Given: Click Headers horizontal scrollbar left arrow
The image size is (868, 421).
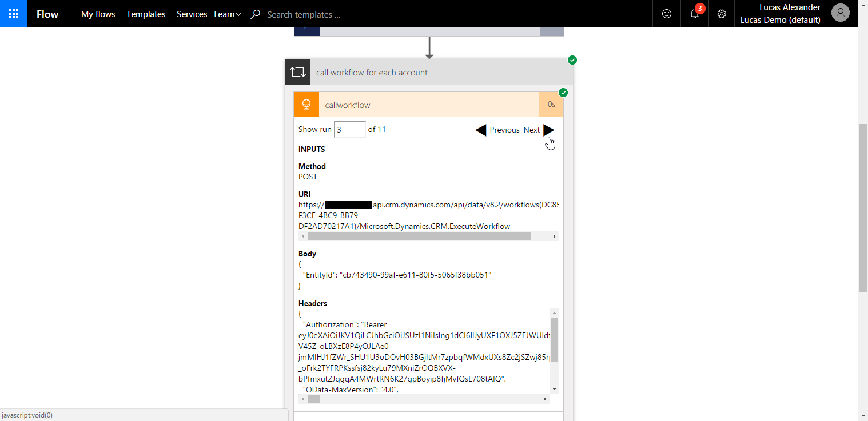Looking at the screenshot, I should (302, 399).
